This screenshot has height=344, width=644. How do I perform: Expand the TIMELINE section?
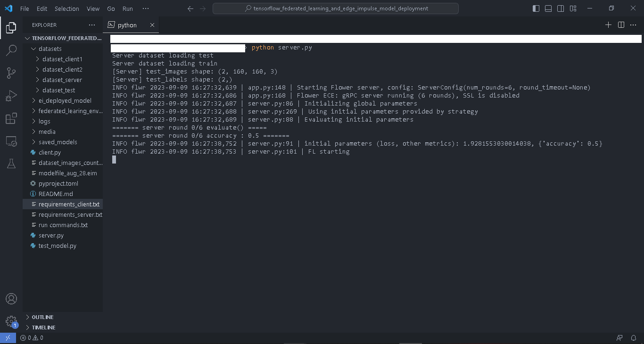point(63,328)
